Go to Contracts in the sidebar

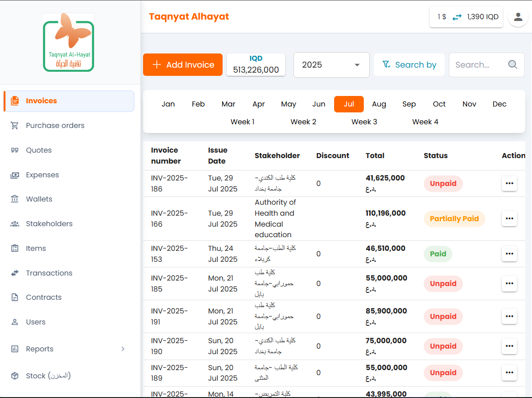43,297
